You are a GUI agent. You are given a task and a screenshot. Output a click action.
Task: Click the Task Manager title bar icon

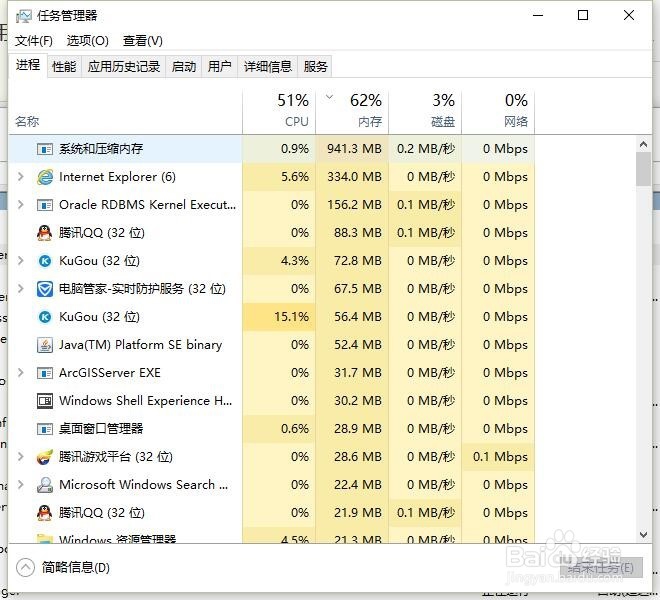coord(24,16)
